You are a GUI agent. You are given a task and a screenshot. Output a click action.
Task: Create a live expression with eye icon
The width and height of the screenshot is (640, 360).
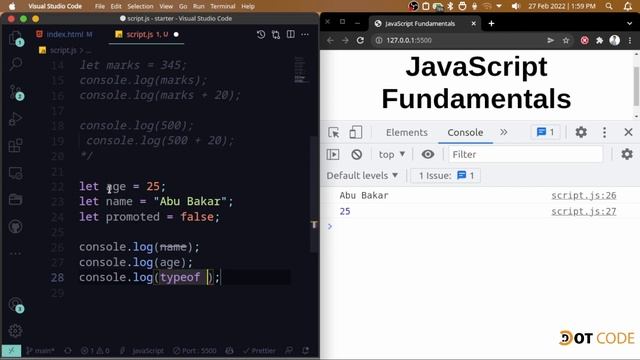pos(428,154)
